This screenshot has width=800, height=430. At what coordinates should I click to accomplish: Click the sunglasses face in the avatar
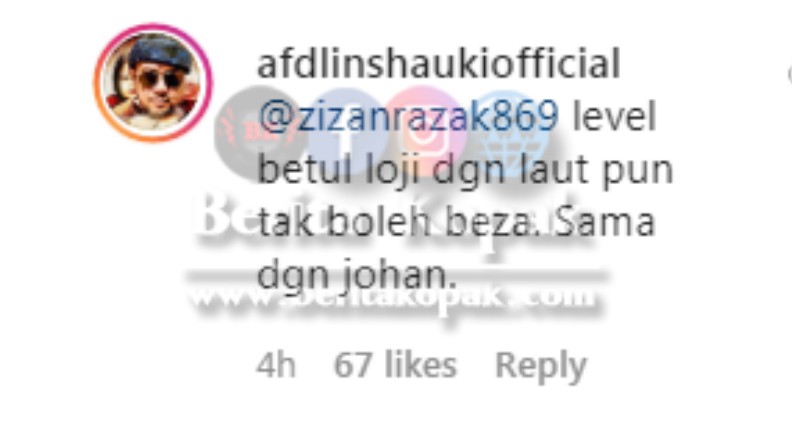click(157, 82)
